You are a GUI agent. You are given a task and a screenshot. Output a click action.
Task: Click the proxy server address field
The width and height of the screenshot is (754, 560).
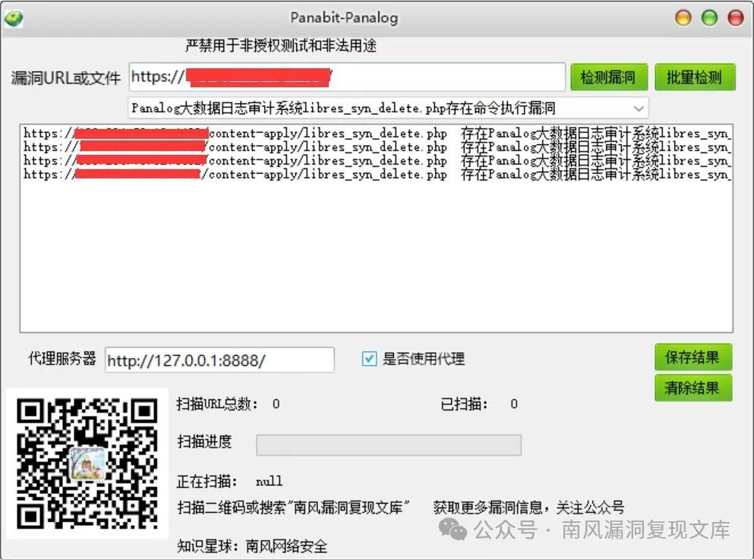[219, 360]
